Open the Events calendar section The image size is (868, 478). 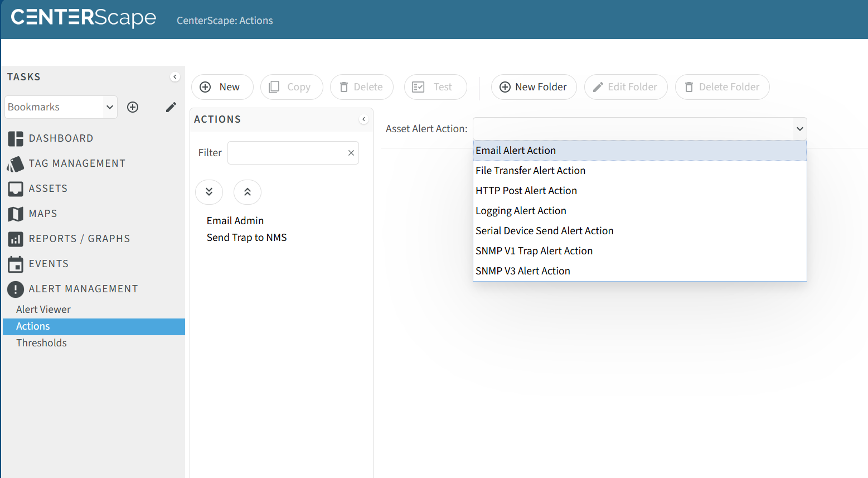[49, 264]
